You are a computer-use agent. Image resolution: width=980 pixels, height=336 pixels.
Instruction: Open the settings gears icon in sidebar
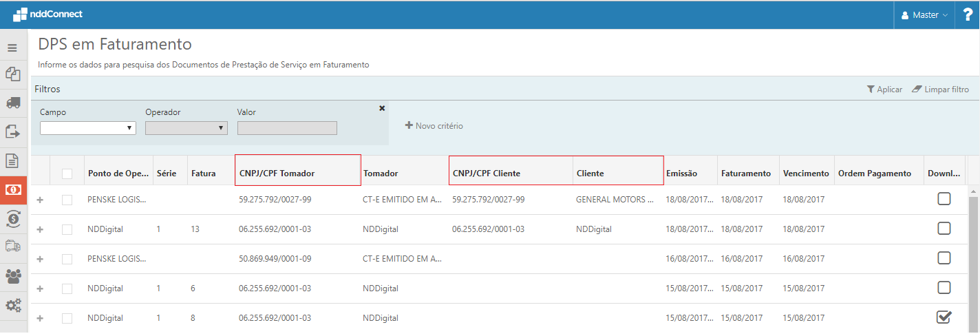12,305
